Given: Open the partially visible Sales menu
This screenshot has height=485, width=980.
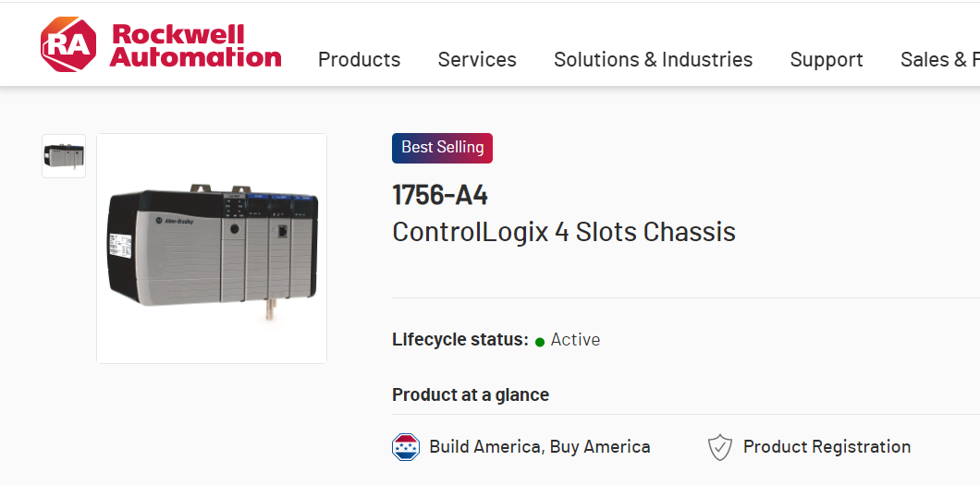Looking at the screenshot, I should click(x=939, y=60).
